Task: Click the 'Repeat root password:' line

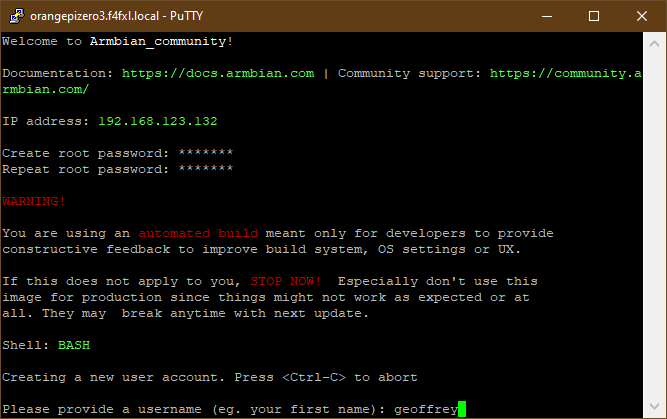Action: pyautogui.click(x=117, y=169)
